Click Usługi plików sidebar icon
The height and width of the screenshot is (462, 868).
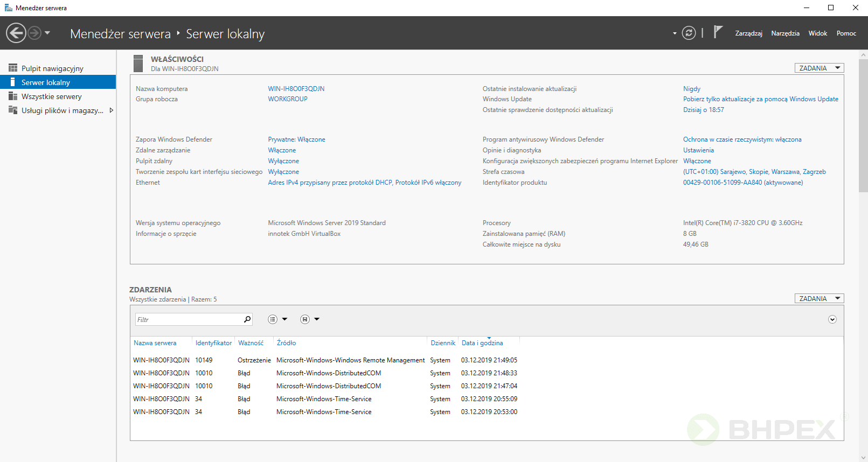pos(13,110)
